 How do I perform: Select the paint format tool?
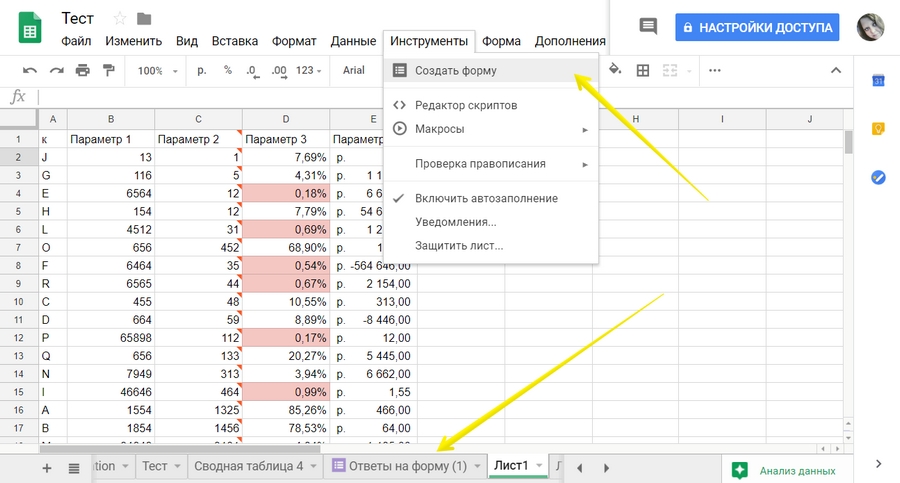[x=109, y=71]
